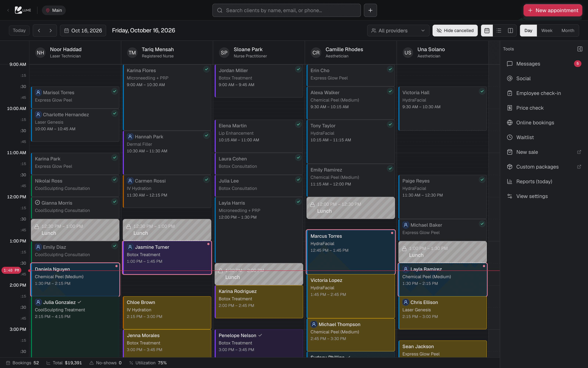Select the Day tab
This screenshot has height=368, width=588.
click(528, 30)
